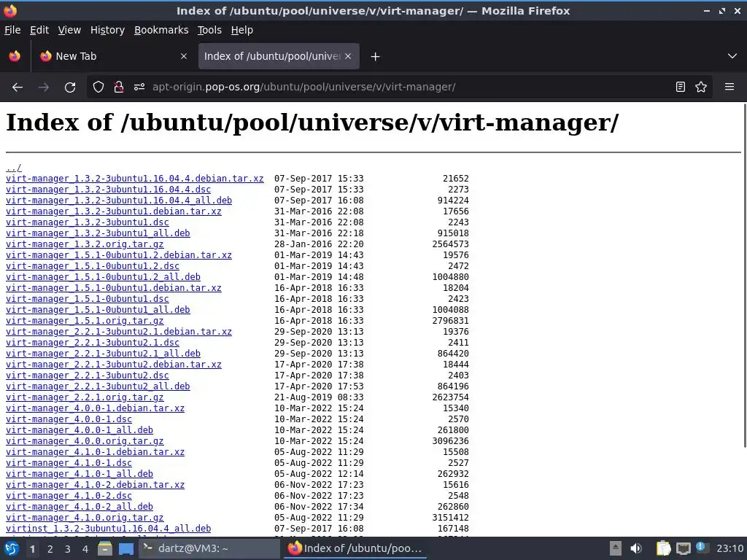The image size is (747, 560).
Task: Open virt-manager_4.0.0-1.debian.tar.xz link
Action: click(x=95, y=408)
